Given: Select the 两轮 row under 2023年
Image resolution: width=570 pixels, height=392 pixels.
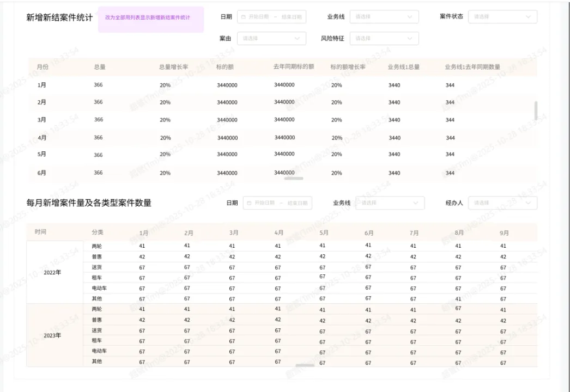Looking at the screenshot, I should coord(99,309).
